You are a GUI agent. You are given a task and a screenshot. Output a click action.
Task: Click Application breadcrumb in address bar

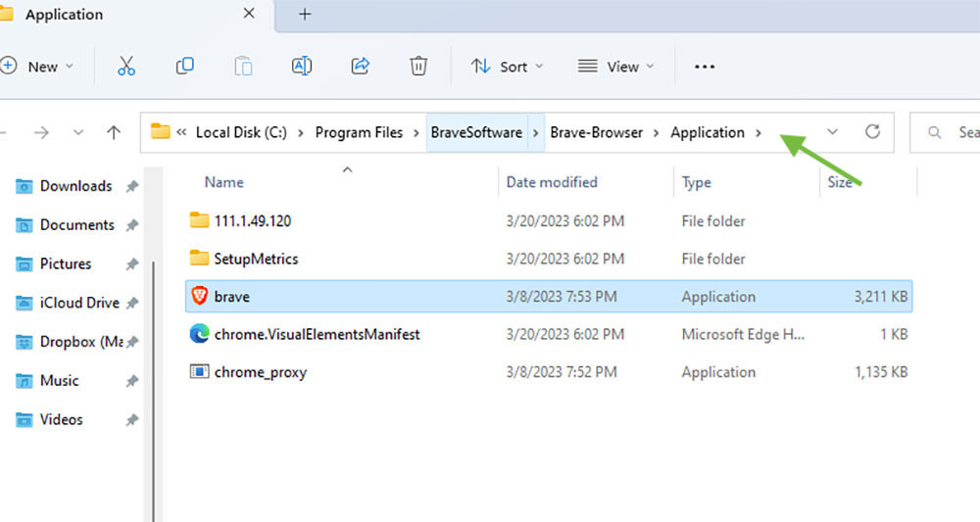point(708,132)
